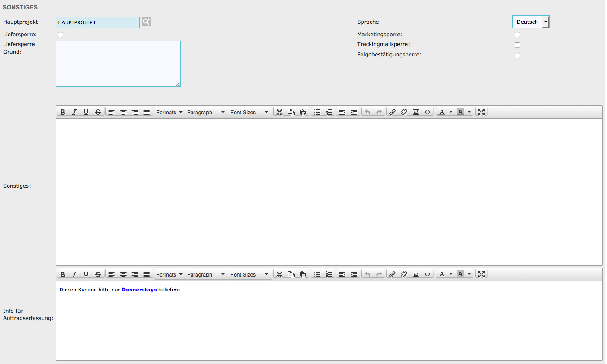The width and height of the screenshot is (607, 364).
Task: Open insert image in Info für Auftragserfassung toolbar
Action: [x=415, y=274]
